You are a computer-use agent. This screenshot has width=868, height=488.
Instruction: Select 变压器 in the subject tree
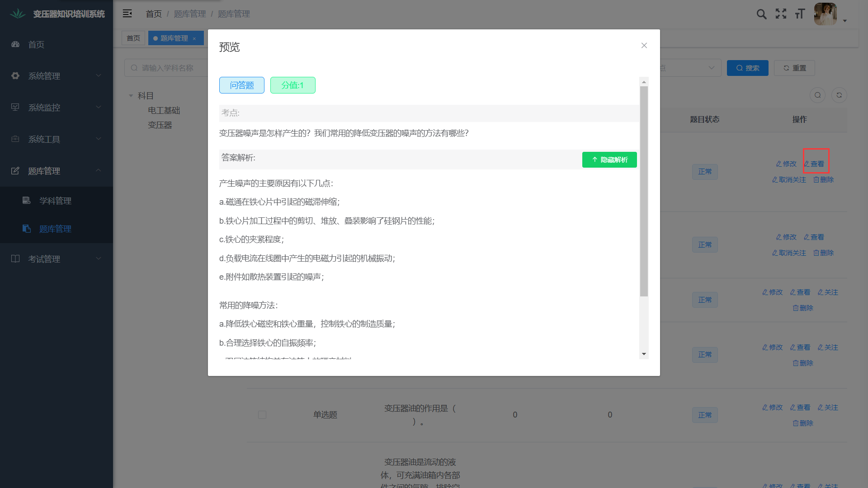[x=160, y=125]
